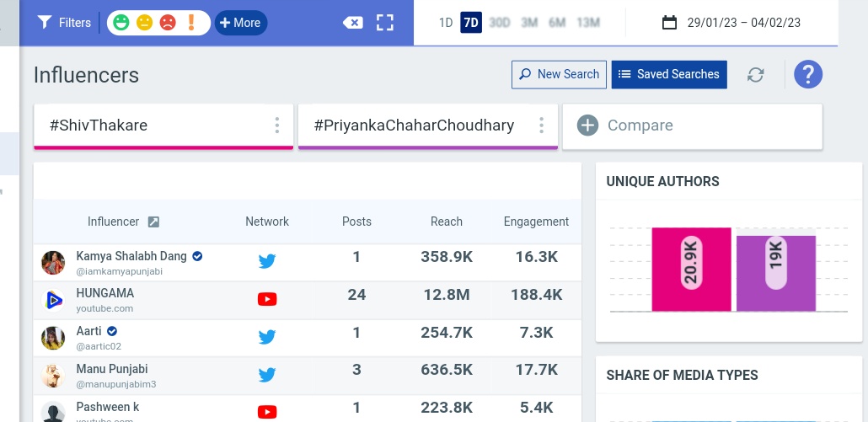
Task: Click the HUNGAMA channel avatar
Action: pyautogui.click(x=53, y=301)
